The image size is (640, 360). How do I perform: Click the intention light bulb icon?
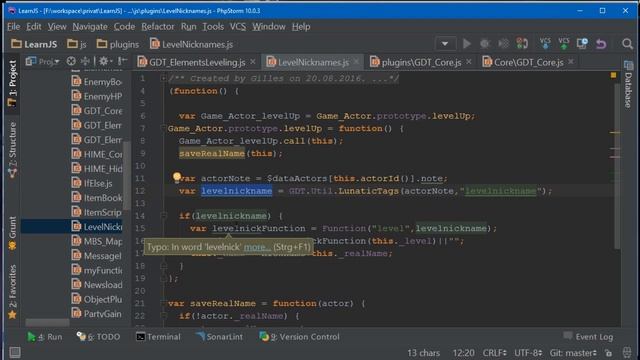176,176
